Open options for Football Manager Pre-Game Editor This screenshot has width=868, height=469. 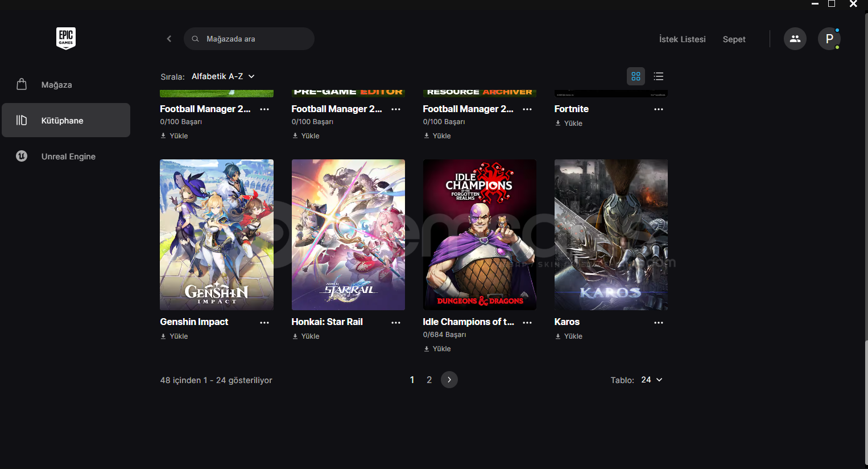click(x=396, y=109)
